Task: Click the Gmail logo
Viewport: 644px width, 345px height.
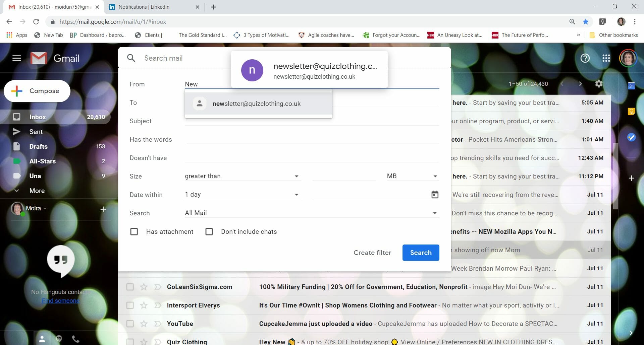Action: (x=55, y=58)
